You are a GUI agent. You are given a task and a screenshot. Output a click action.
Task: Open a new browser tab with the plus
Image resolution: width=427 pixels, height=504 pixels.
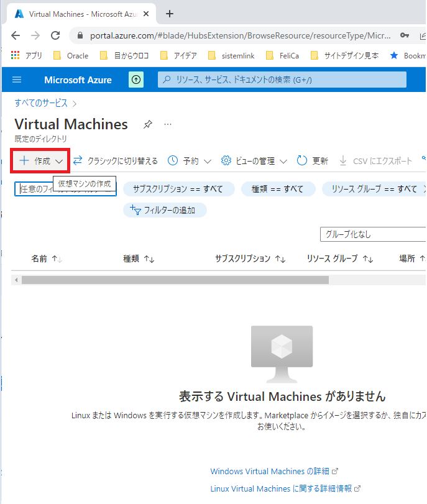(x=170, y=14)
